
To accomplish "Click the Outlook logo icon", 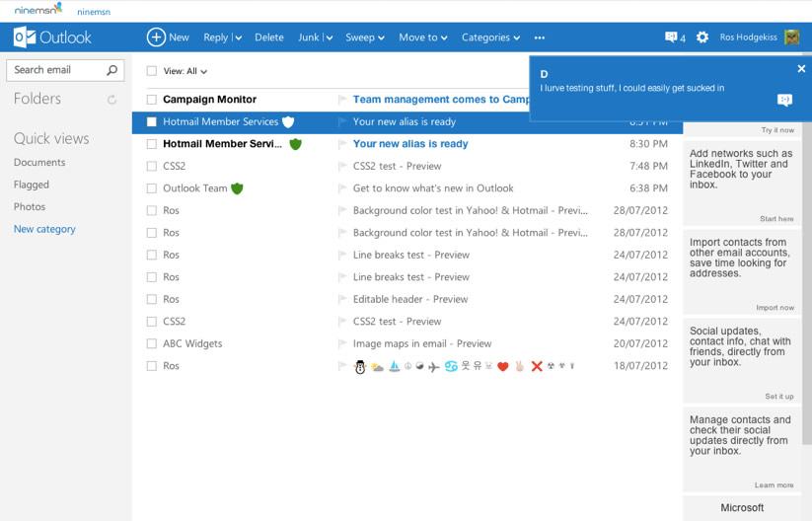I will pyautogui.click(x=25, y=37).
